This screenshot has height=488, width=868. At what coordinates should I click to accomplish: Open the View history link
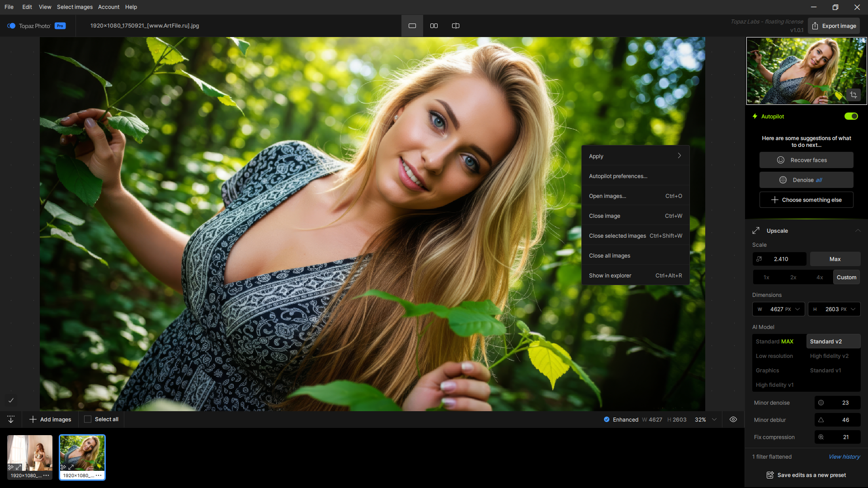(x=844, y=457)
